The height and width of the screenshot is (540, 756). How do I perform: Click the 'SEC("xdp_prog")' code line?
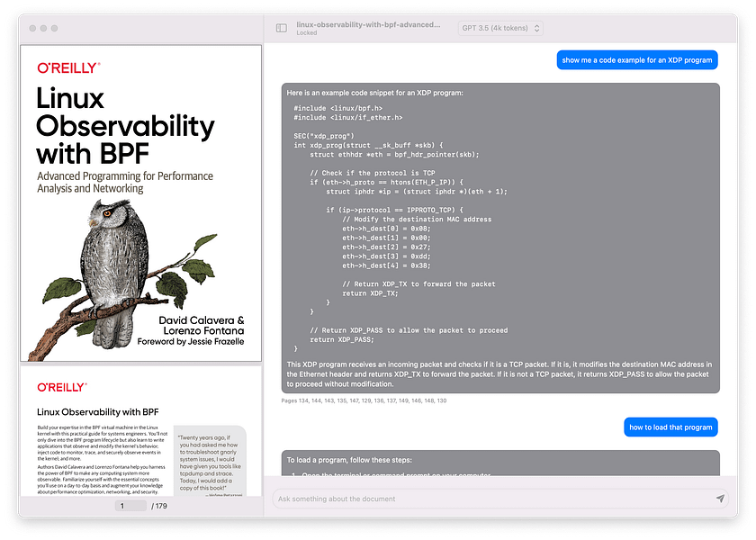pos(323,136)
